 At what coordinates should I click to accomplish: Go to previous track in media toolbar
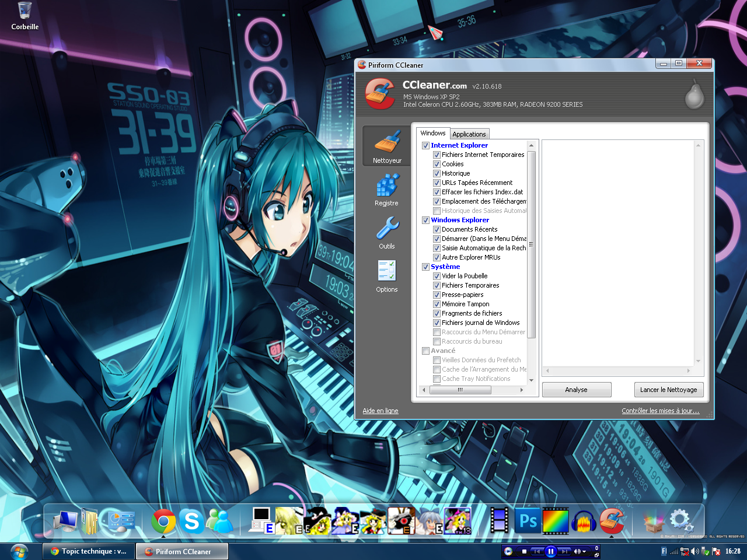[x=536, y=551]
